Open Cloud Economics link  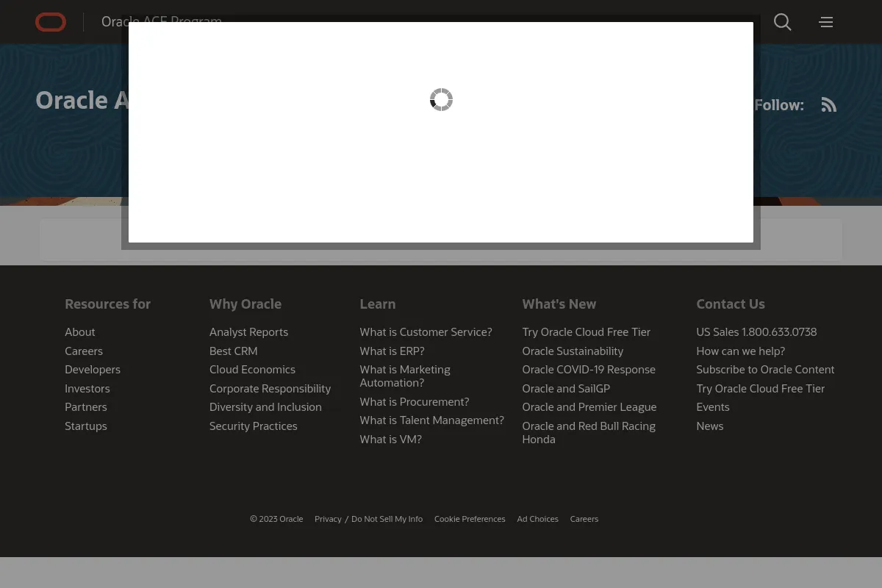[x=252, y=370]
